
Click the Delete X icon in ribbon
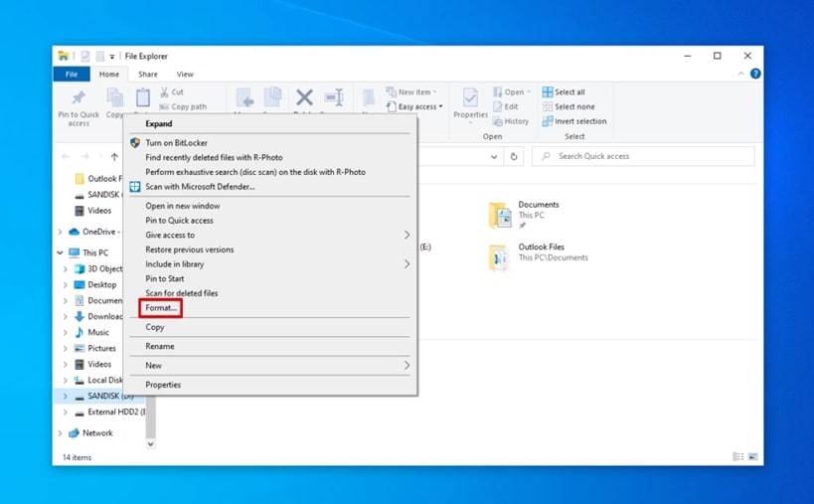click(x=304, y=97)
